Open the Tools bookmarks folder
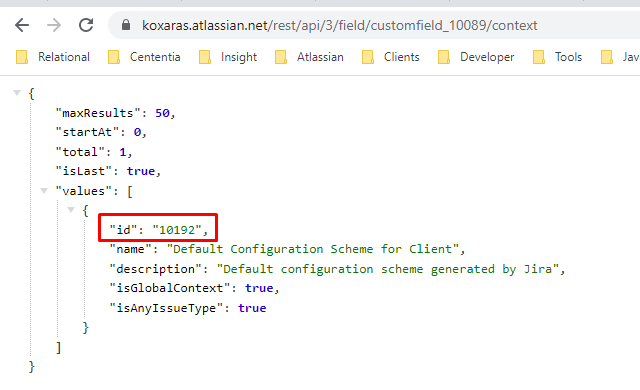Screen dimensions: 640x390 [557, 57]
